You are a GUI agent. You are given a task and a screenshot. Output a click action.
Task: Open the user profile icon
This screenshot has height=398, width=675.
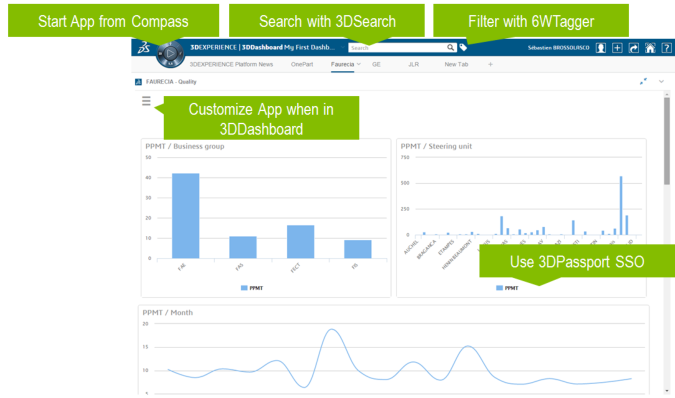[601, 48]
